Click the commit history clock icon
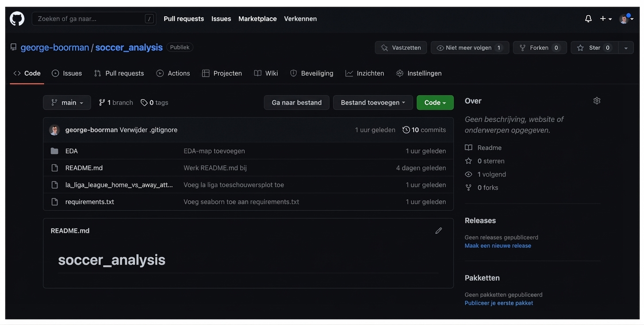Image resolution: width=644 pixels, height=325 pixels. [406, 130]
